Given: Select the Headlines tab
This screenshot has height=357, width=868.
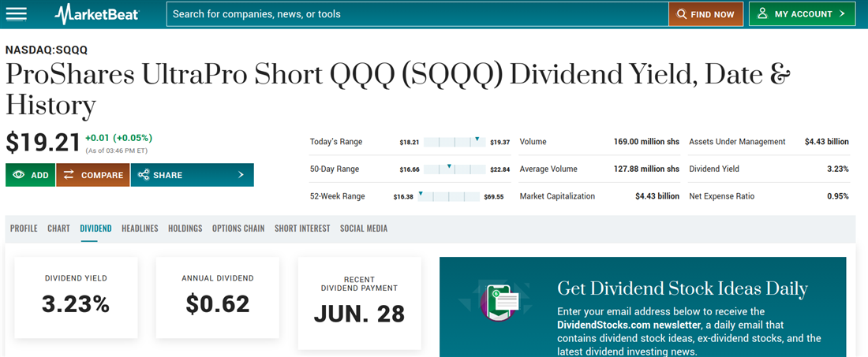Looking at the screenshot, I should 140,229.
